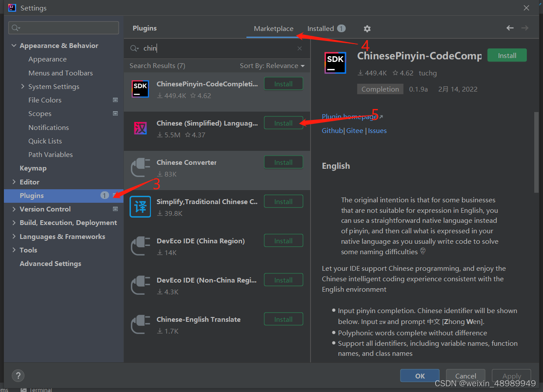The width and height of the screenshot is (543, 392).
Task: Open plugin settings gear icon
Action: [367, 29]
